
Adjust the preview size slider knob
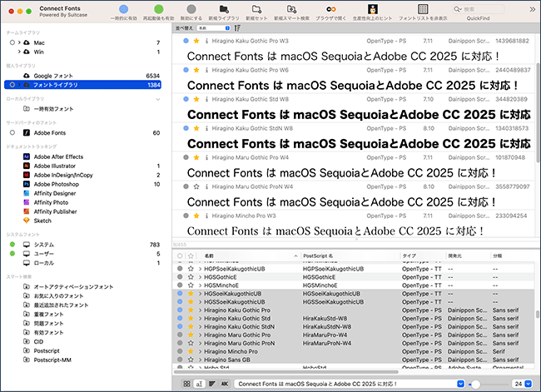(475, 384)
